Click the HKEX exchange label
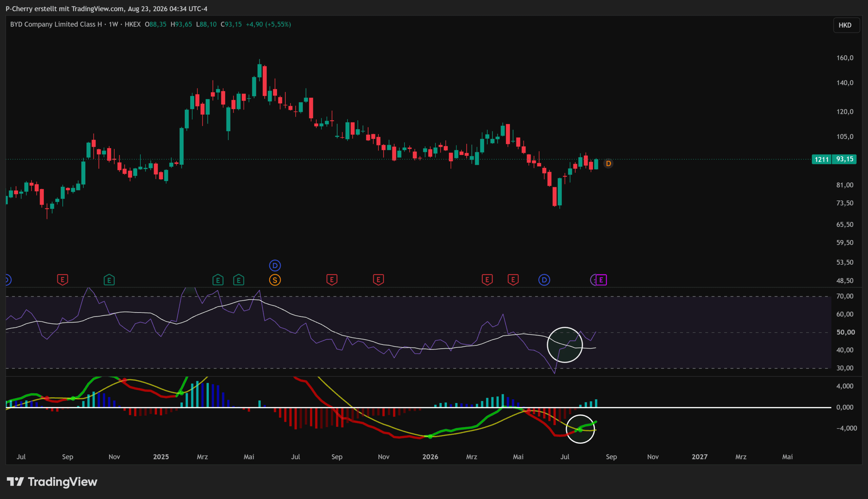The image size is (868, 499). [133, 24]
